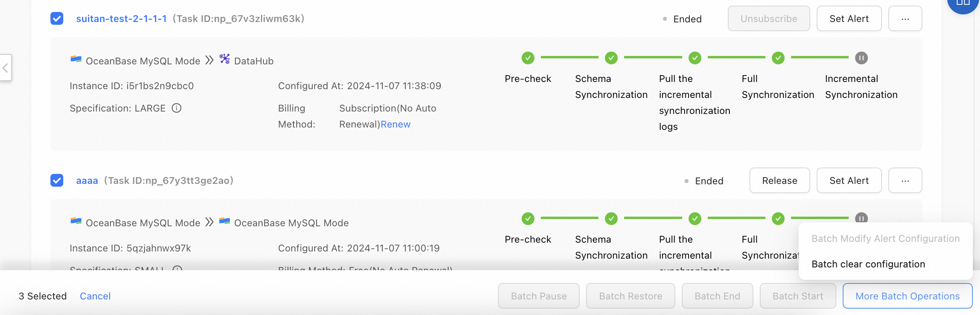Click the More Batch Operations button

pyautogui.click(x=907, y=296)
